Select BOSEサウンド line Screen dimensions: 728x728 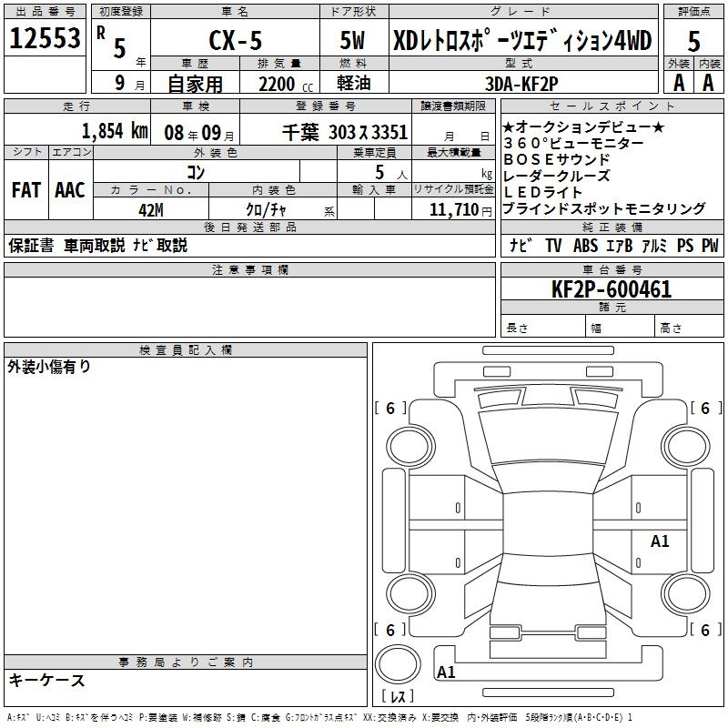(x=557, y=159)
